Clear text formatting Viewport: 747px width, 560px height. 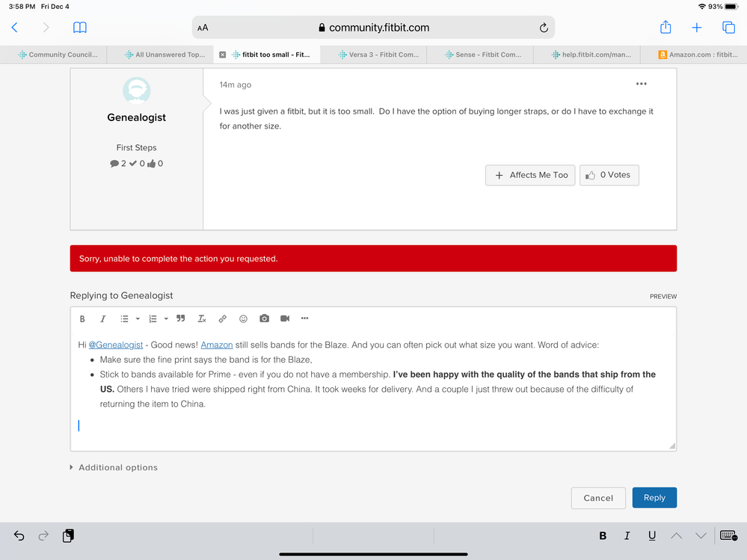(202, 319)
